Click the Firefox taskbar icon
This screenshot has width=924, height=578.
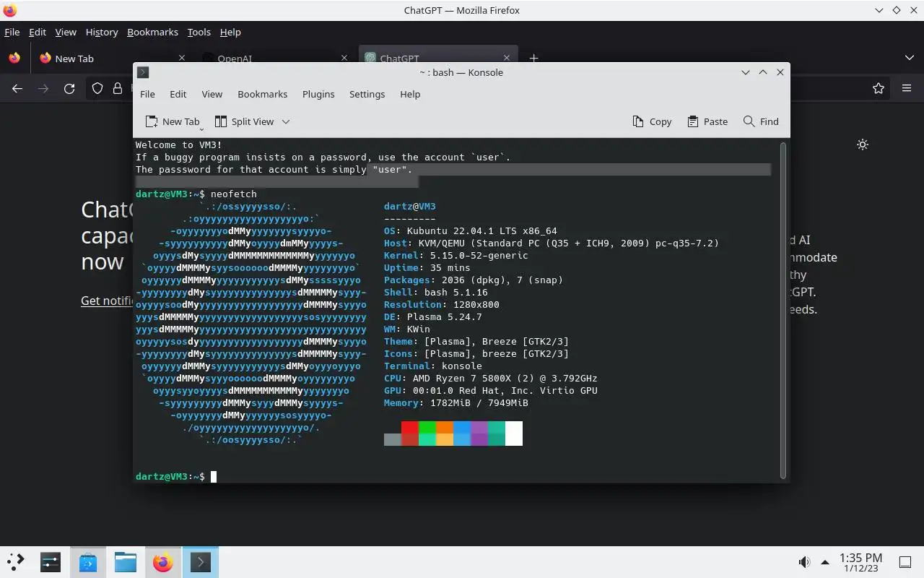coord(162,561)
